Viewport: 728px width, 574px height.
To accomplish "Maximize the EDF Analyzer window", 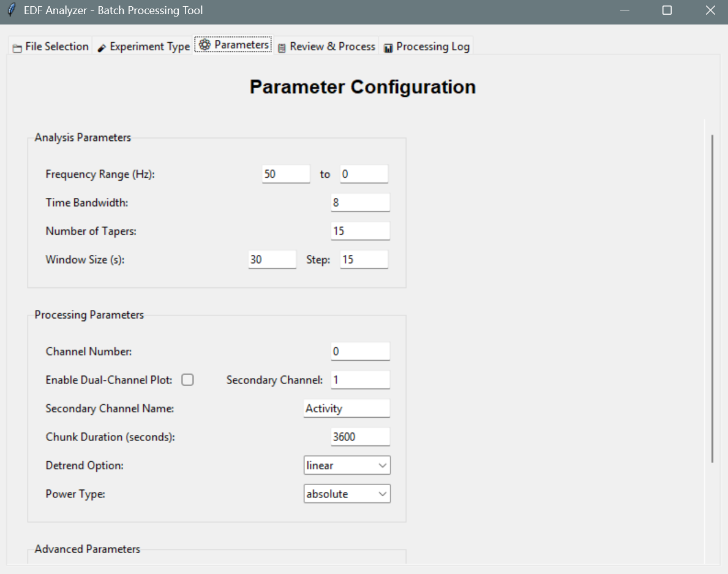I will pyautogui.click(x=667, y=10).
